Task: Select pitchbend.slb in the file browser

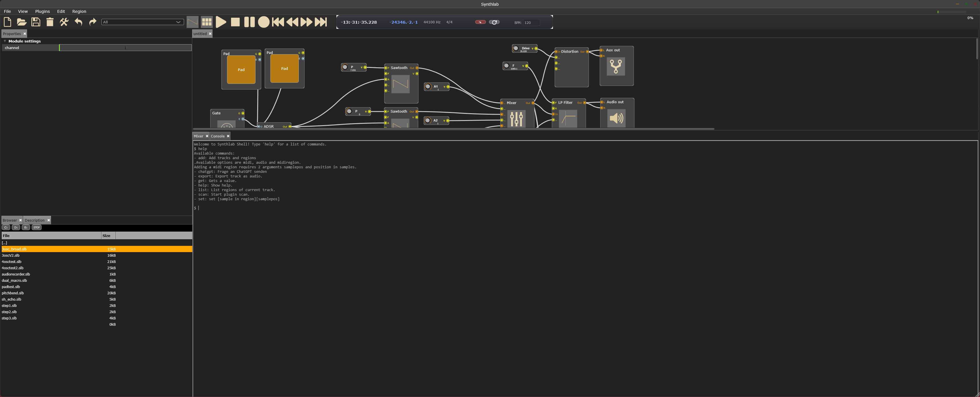Action: point(97,293)
